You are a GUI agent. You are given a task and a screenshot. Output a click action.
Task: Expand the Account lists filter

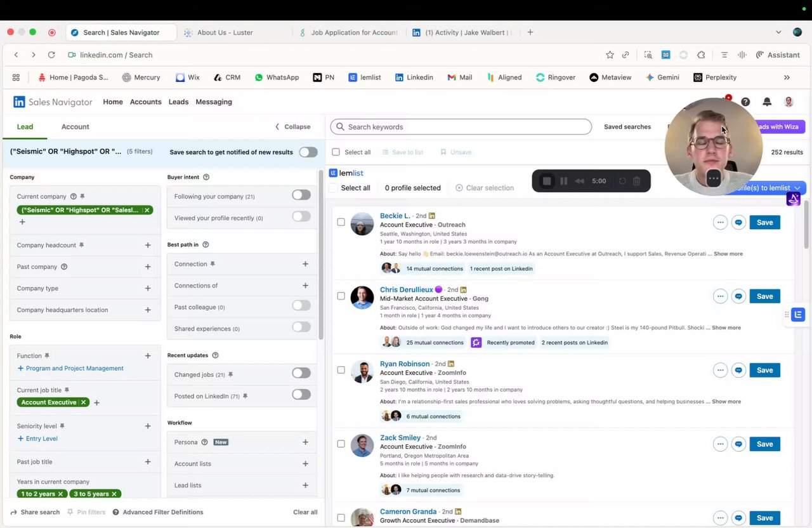(305, 464)
